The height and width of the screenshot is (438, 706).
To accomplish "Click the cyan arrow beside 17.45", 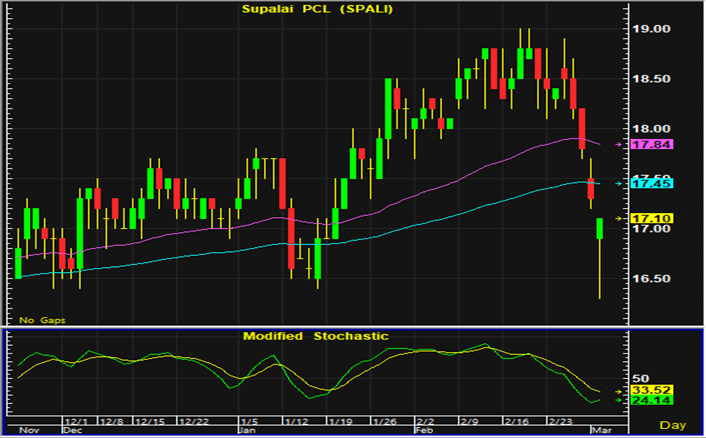I will pos(619,184).
